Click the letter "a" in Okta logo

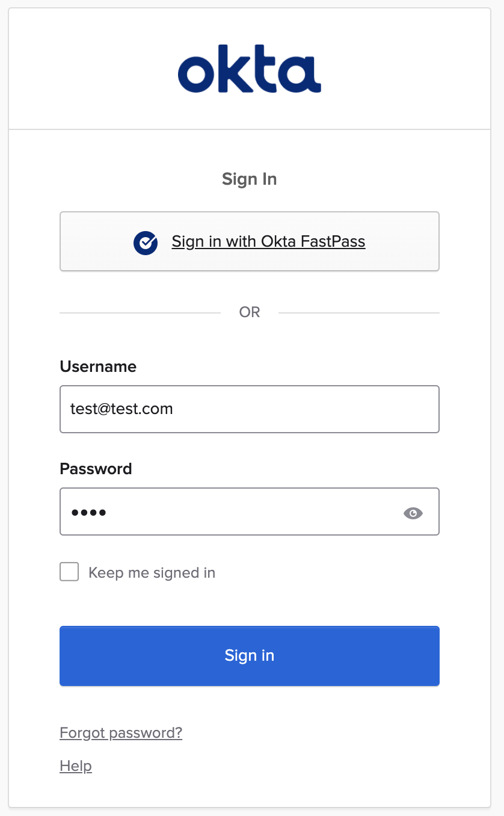tap(300, 73)
